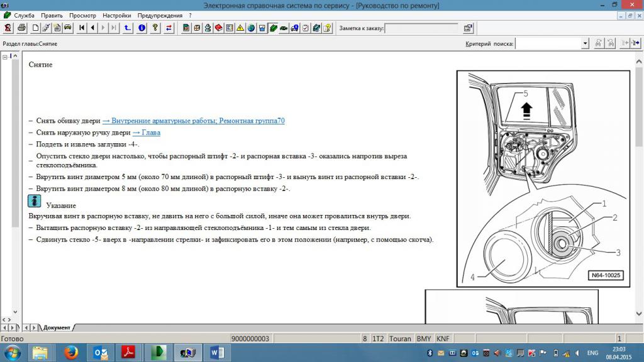644x362 pixels.
Task: Open the 'Служба' menu
Action: (25, 16)
